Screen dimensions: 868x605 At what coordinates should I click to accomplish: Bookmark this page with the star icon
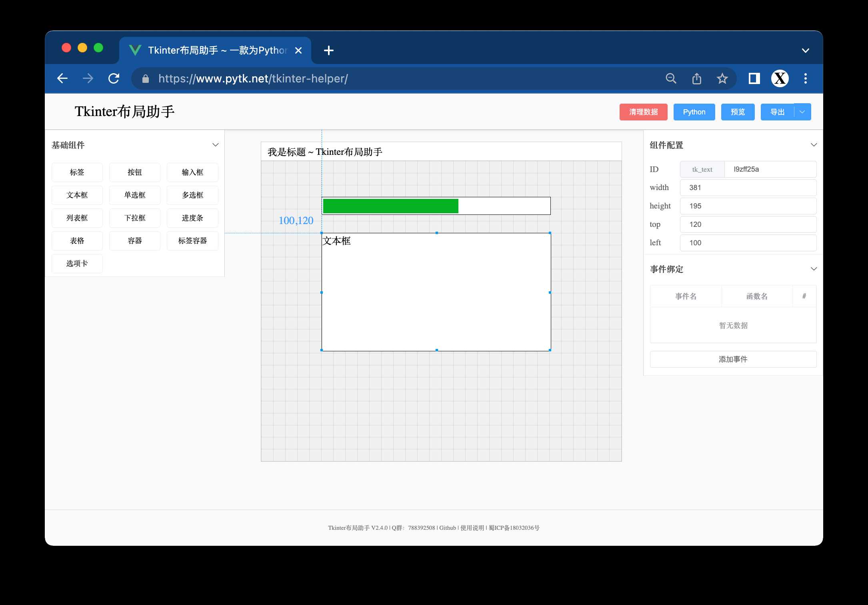722,78
